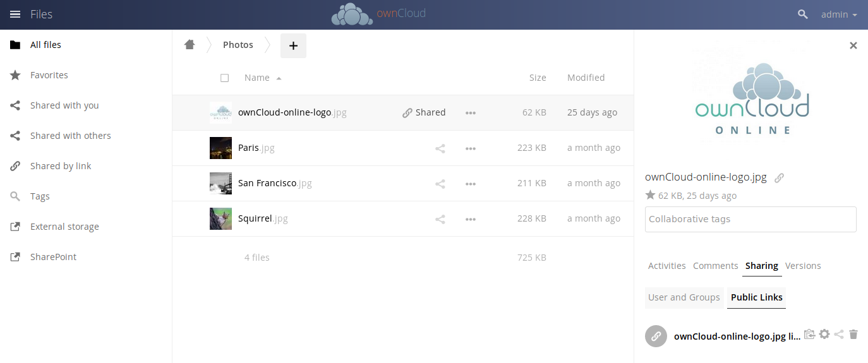Click the Squirrel.jpg file name
This screenshot has width=868, height=363.
(263, 218)
